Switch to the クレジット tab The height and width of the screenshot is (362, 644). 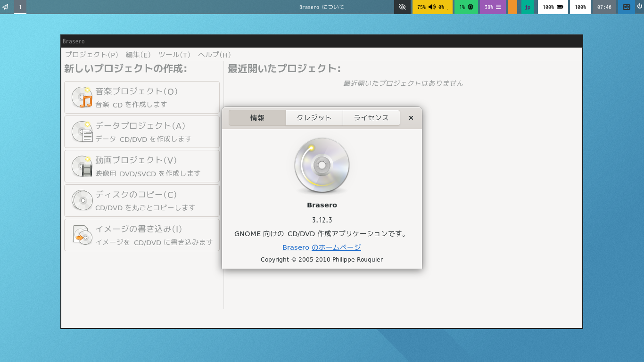pyautogui.click(x=314, y=118)
